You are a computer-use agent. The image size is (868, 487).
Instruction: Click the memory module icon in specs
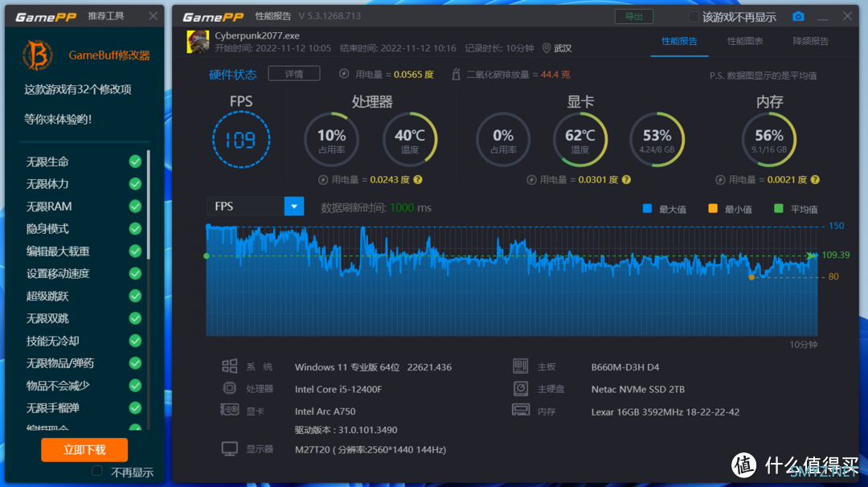[x=520, y=410]
